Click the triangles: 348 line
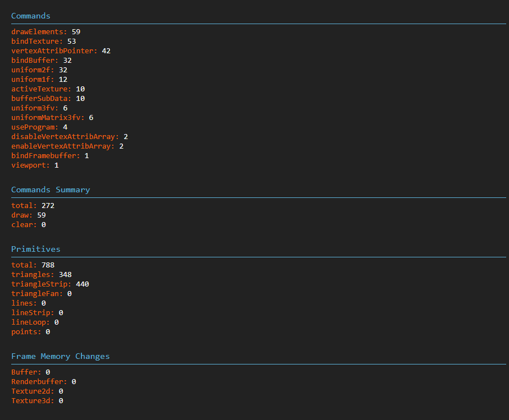The width and height of the screenshot is (509, 420). pos(42,275)
